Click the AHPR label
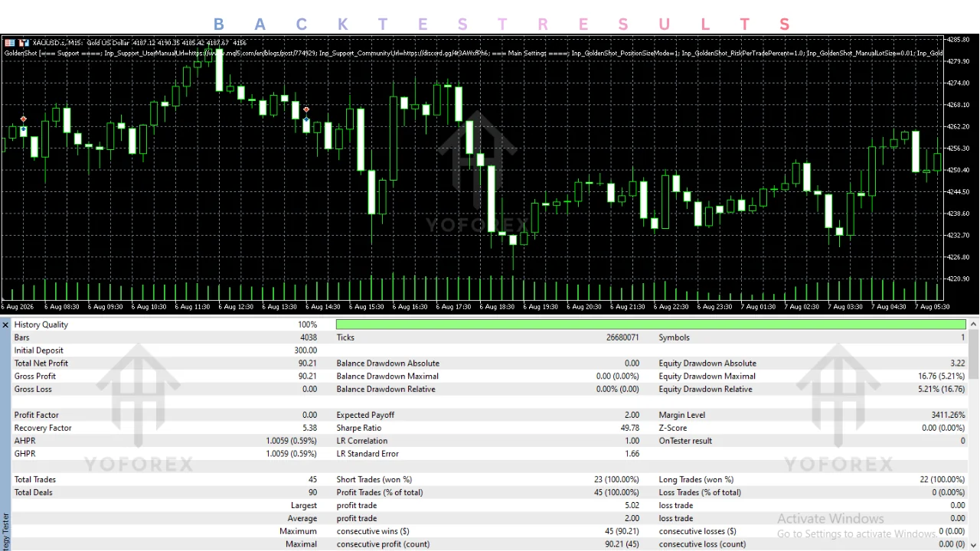Screen dimensions: 980x551 coord(24,441)
